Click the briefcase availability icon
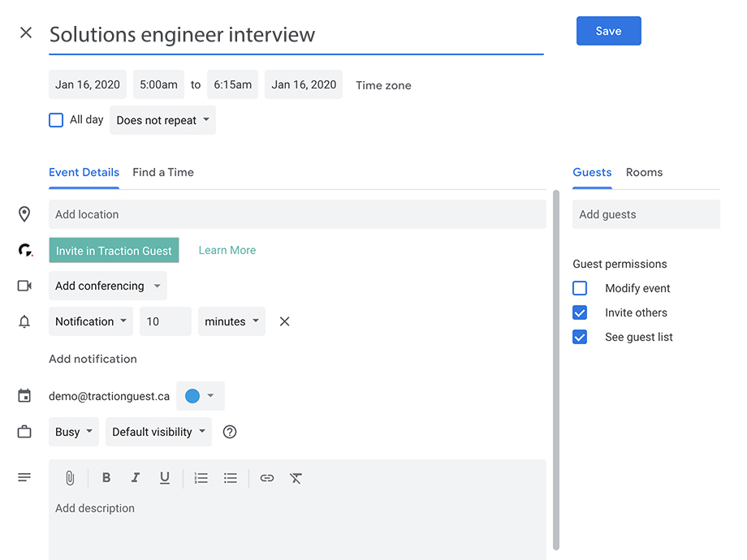This screenshot has width=747, height=560. point(24,432)
